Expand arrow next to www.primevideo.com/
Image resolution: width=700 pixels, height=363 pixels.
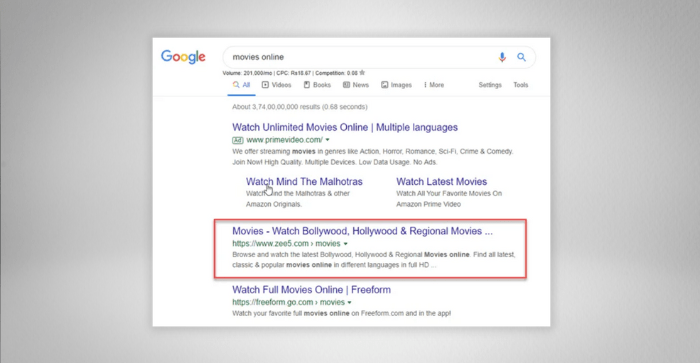click(x=328, y=140)
